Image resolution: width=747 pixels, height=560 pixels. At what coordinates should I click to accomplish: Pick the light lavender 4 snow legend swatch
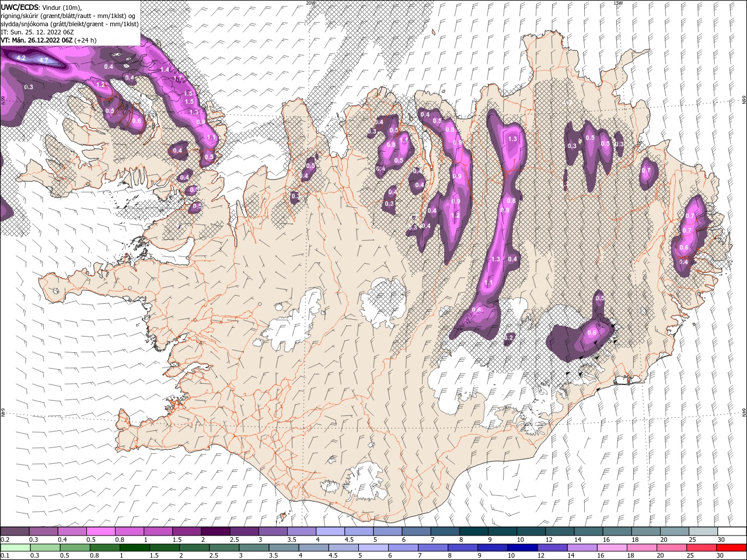click(330, 531)
